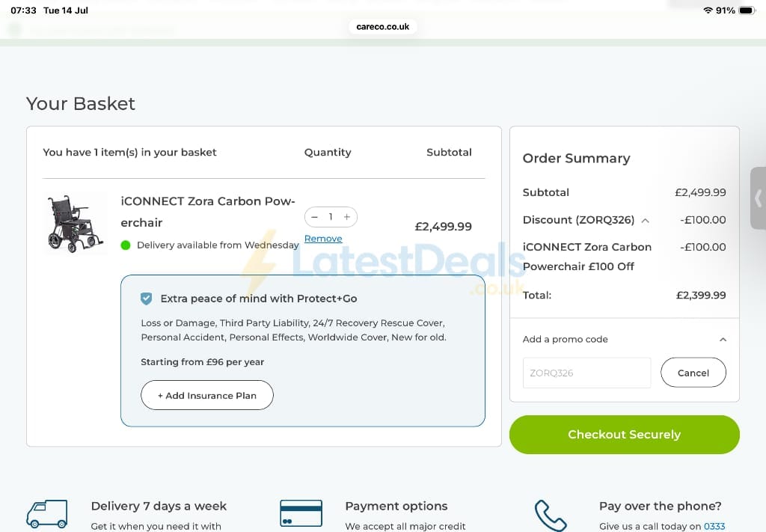
Task: Open the side panel arrow tab
Action: 759,198
